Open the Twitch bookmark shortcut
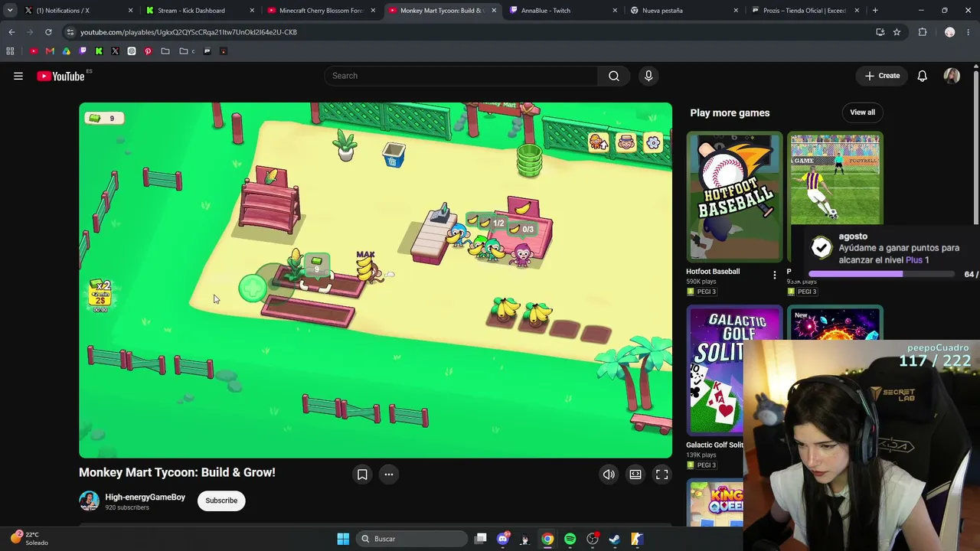 83,51
